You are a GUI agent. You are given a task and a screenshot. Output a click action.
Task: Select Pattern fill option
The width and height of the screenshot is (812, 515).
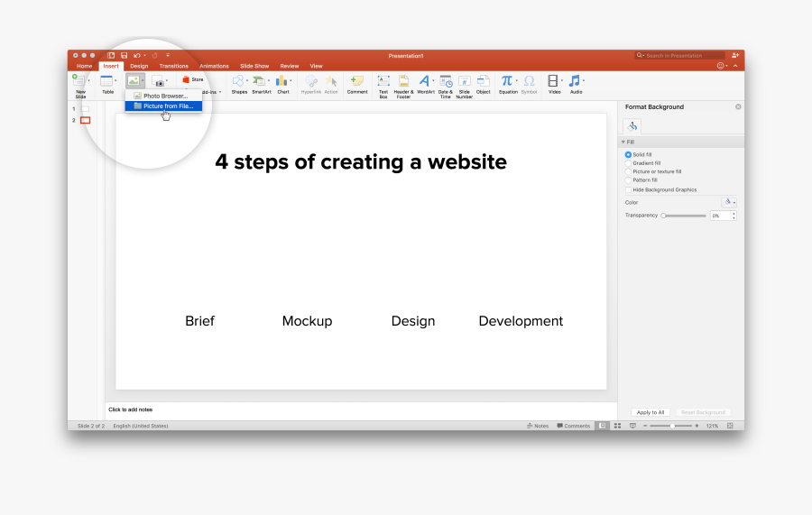click(x=628, y=180)
